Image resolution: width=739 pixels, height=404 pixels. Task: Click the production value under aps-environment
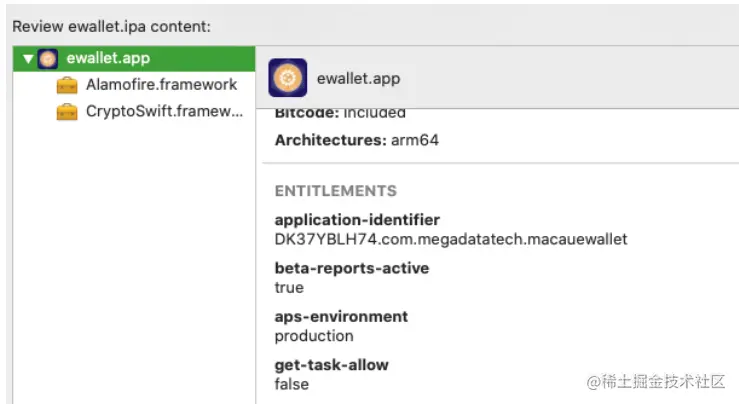(314, 336)
